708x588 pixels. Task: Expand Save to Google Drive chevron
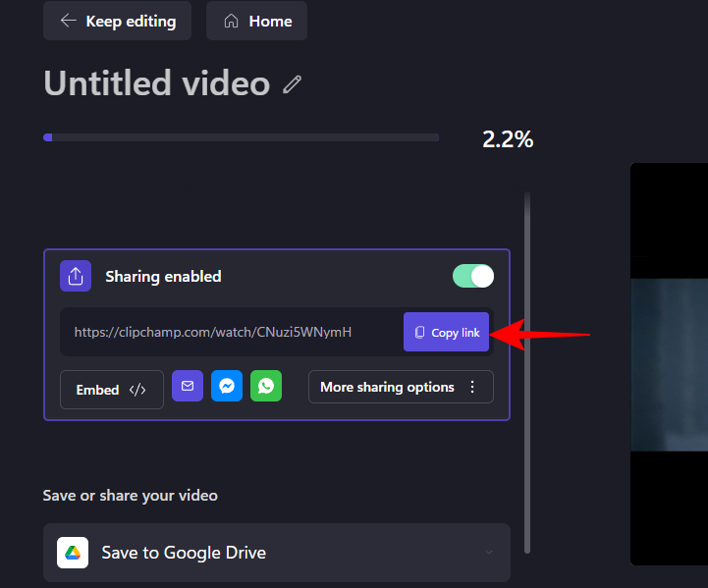tap(489, 553)
